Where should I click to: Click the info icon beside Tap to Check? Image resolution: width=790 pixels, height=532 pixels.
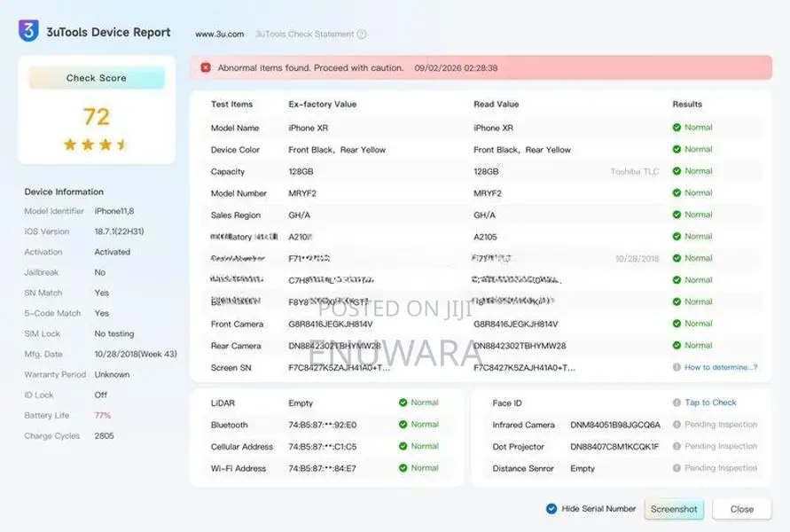677,403
